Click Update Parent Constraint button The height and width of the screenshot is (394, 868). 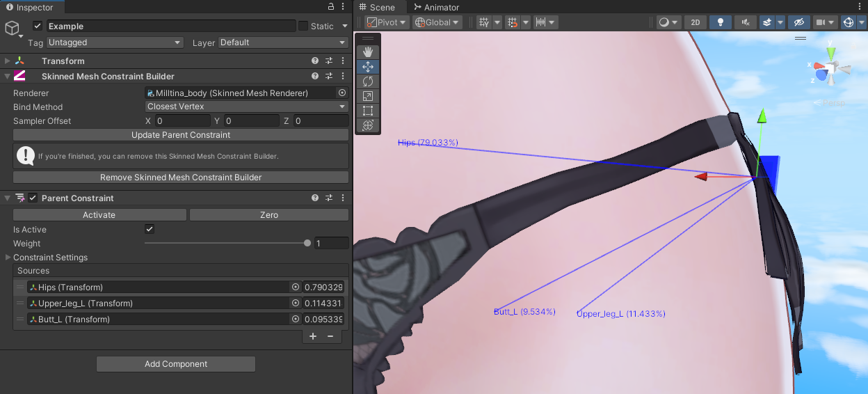pyautogui.click(x=181, y=135)
